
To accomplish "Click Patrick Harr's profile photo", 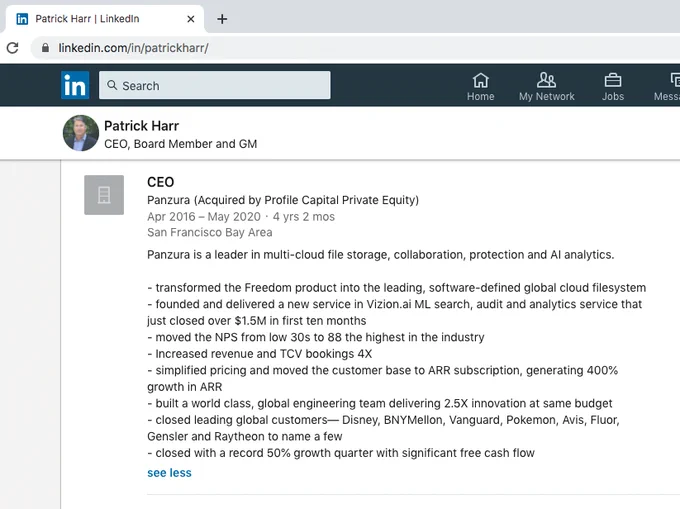I will click(81, 133).
